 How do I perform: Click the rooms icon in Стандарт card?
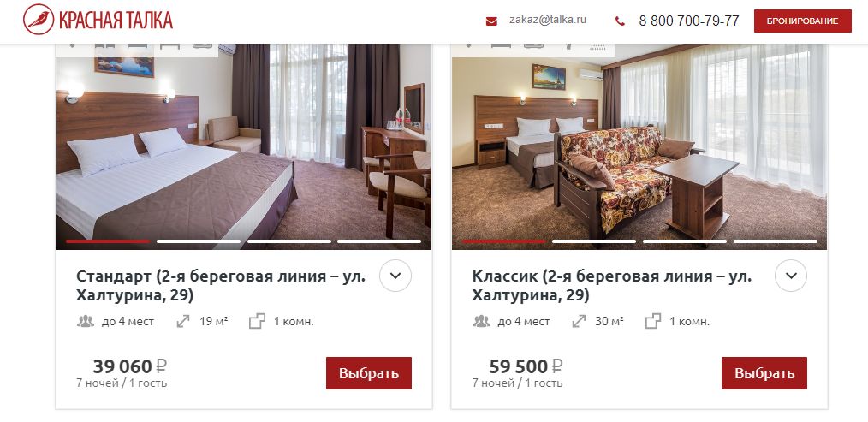click(257, 321)
